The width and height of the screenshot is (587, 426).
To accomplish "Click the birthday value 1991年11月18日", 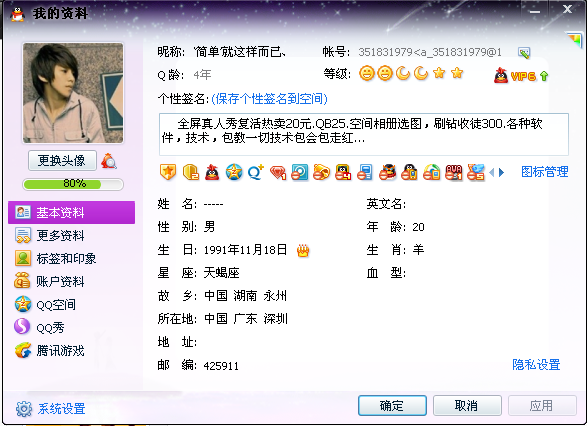I will pyautogui.click(x=246, y=250).
